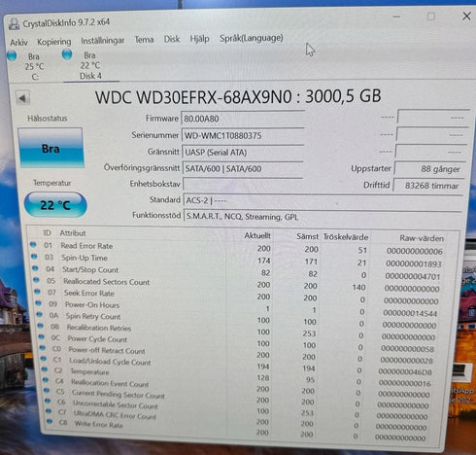Go to previous disk with left arrow
This screenshot has width=476, height=455.
tap(22, 98)
